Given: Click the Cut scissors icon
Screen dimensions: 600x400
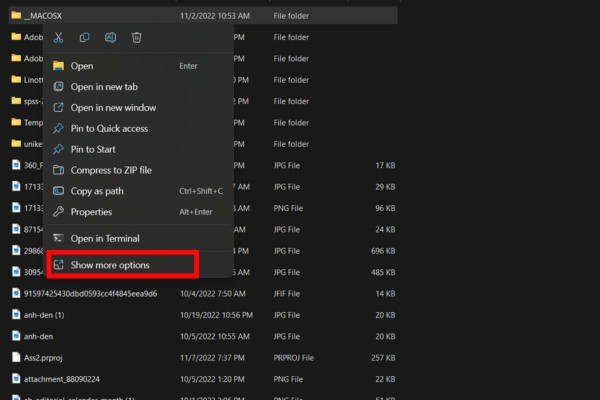Looking at the screenshot, I should coord(58,38).
